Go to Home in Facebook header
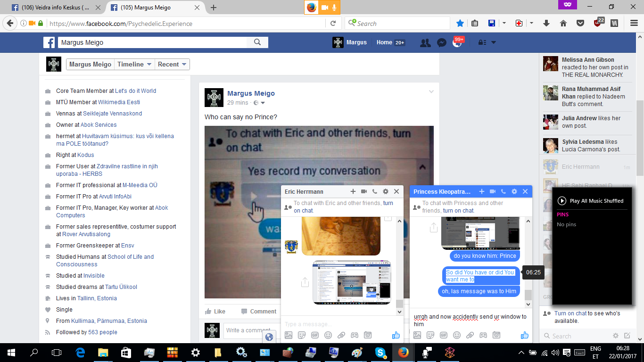The image size is (644, 362). (x=384, y=42)
